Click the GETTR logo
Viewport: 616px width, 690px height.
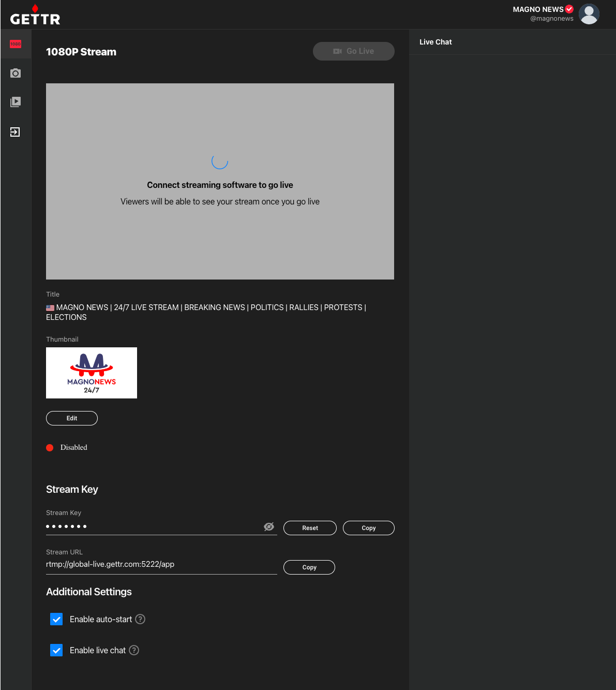tap(35, 15)
